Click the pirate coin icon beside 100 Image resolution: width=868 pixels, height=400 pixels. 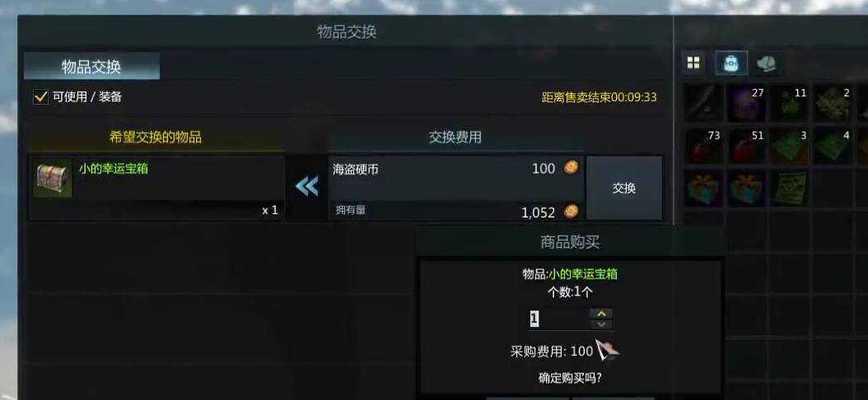571,168
